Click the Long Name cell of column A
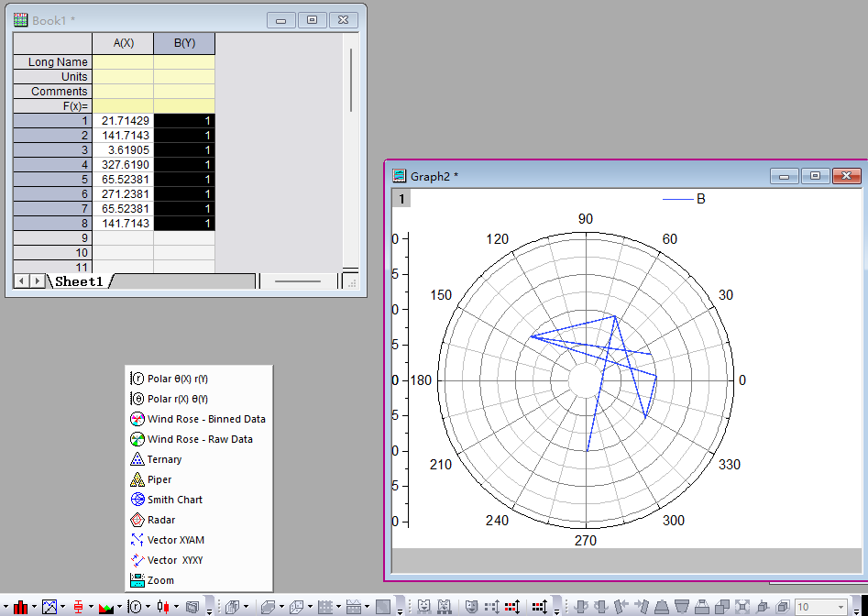The image size is (868, 616). (123, 62)
